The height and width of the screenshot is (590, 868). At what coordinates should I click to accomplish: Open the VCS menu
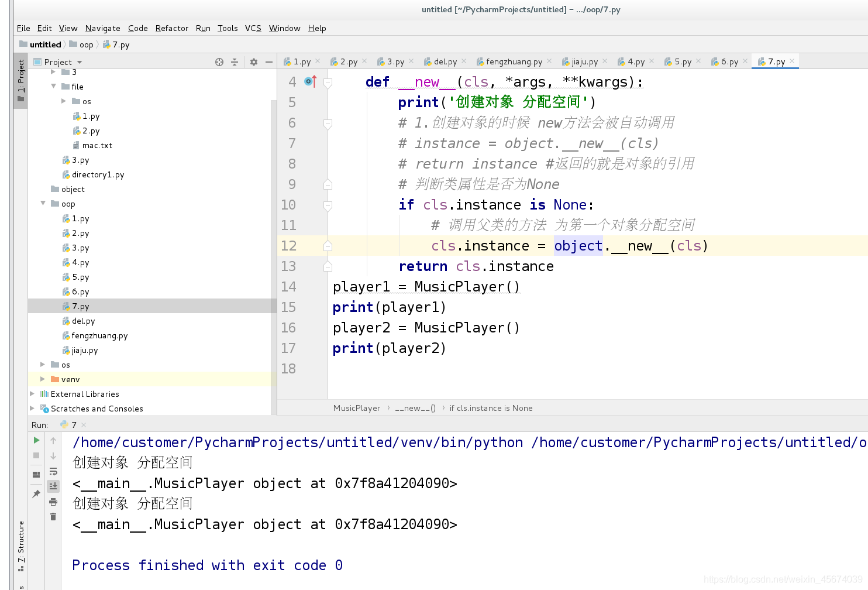pos(253,28)
